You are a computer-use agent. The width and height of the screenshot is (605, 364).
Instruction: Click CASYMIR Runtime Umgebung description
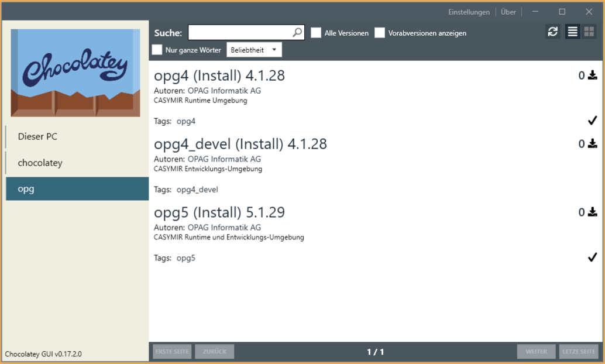click(x=200, y=101)
